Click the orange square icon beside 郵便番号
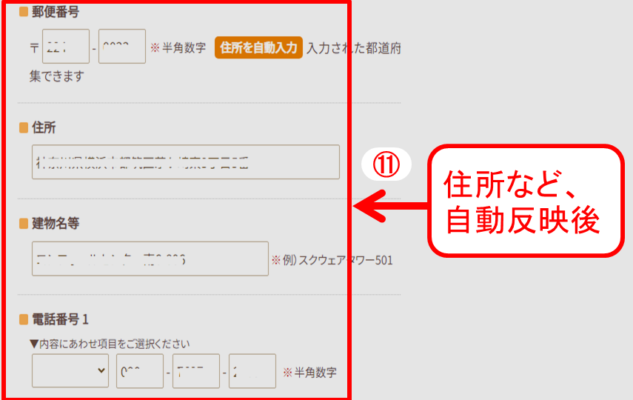The width and height of the screenshot is (633, 400). pyautogui.click(x=23, y=13)
